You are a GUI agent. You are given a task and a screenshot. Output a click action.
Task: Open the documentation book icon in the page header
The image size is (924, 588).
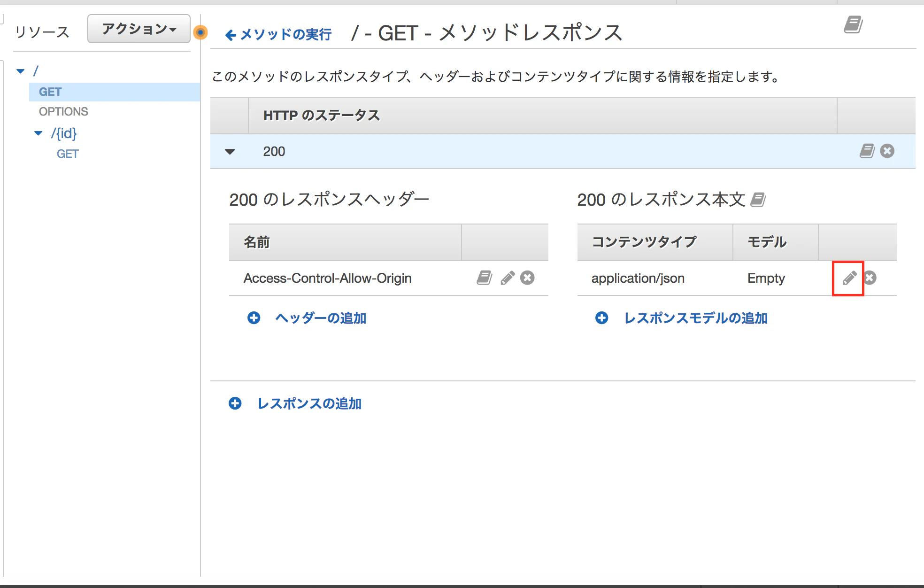pyautogui.click(x=853, y=24)
